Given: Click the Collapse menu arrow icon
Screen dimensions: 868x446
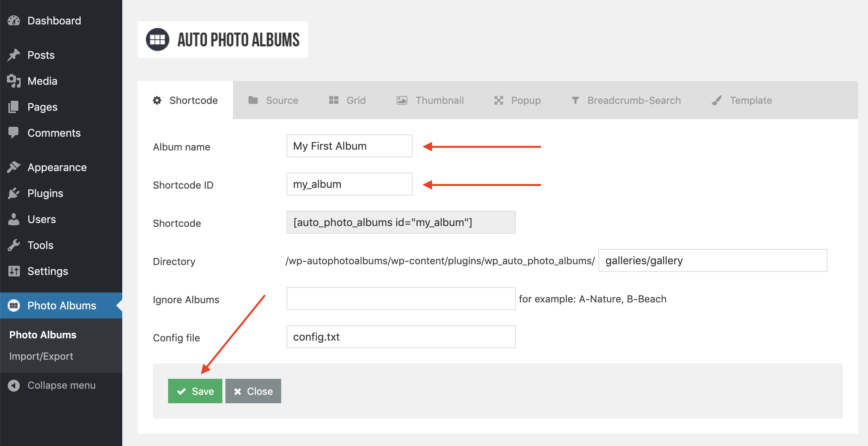Looking at the screenshot, I should click(14, 385).
